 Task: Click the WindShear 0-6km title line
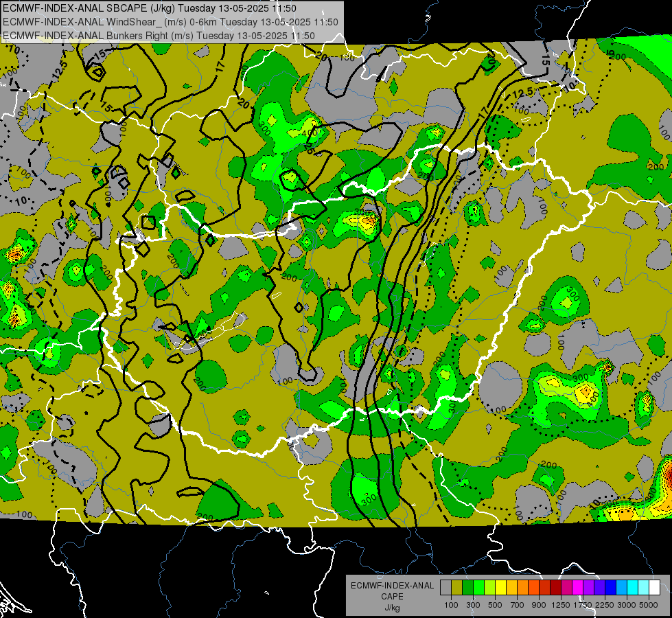click(x=170, y=22)
